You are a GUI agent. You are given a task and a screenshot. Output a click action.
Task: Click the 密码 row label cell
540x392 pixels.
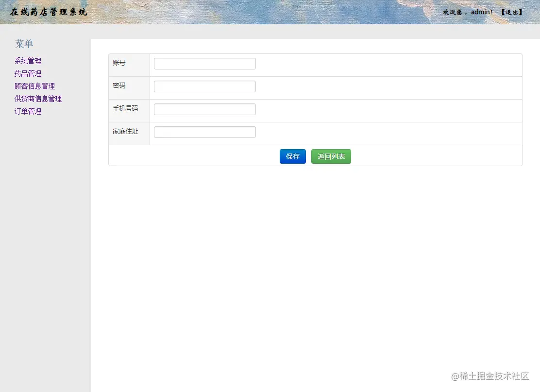[x=119, y=86]
